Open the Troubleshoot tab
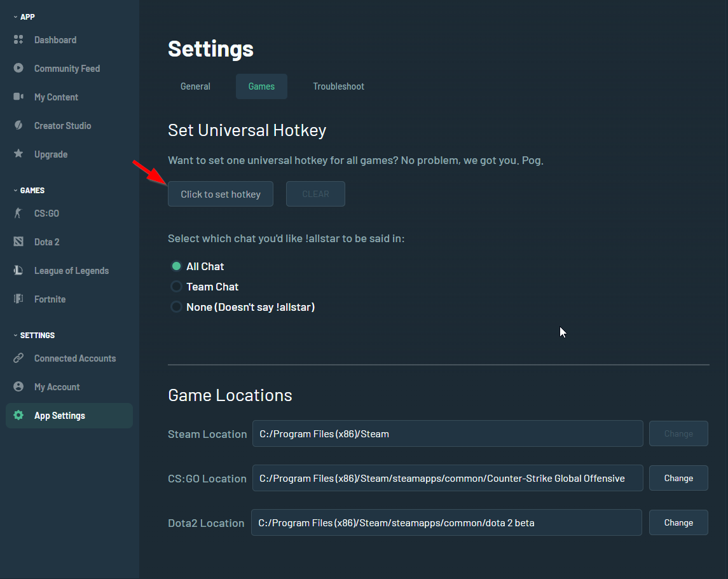 pos(338,86)
